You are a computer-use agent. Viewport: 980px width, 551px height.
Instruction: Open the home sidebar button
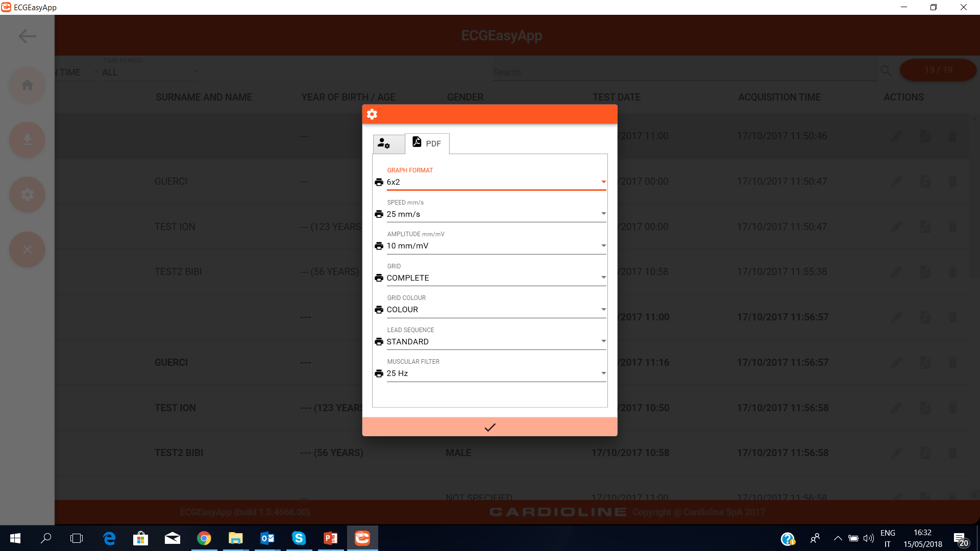pyautogui.click(x=27, y=85)
